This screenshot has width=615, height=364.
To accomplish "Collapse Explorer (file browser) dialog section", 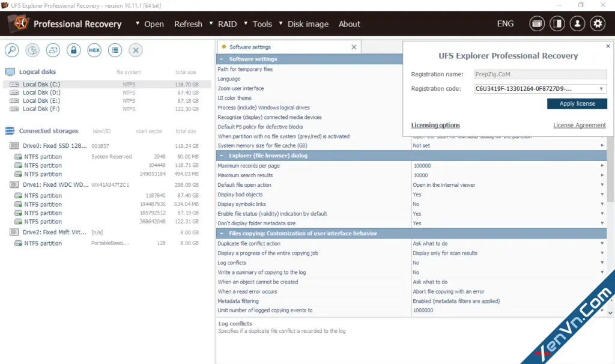I will 222,156.
